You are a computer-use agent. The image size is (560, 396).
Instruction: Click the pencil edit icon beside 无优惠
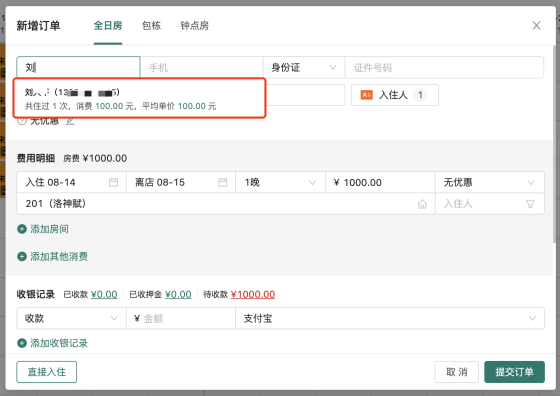[x=70, y=121]
